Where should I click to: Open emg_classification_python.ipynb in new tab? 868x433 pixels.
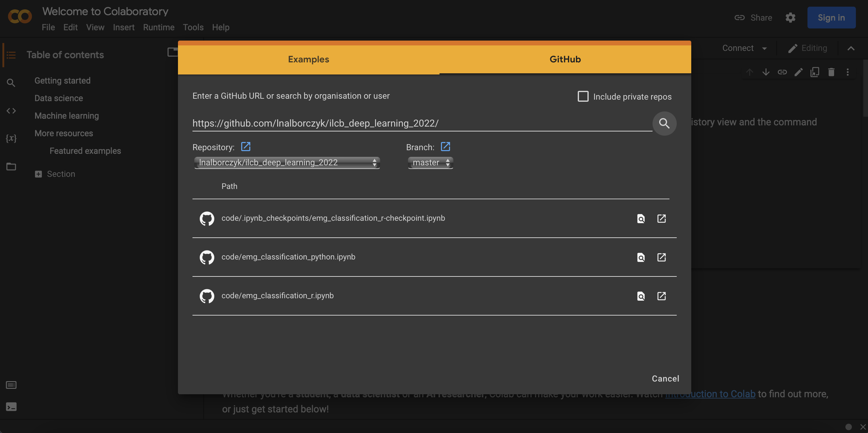click(x=662, y=257)
